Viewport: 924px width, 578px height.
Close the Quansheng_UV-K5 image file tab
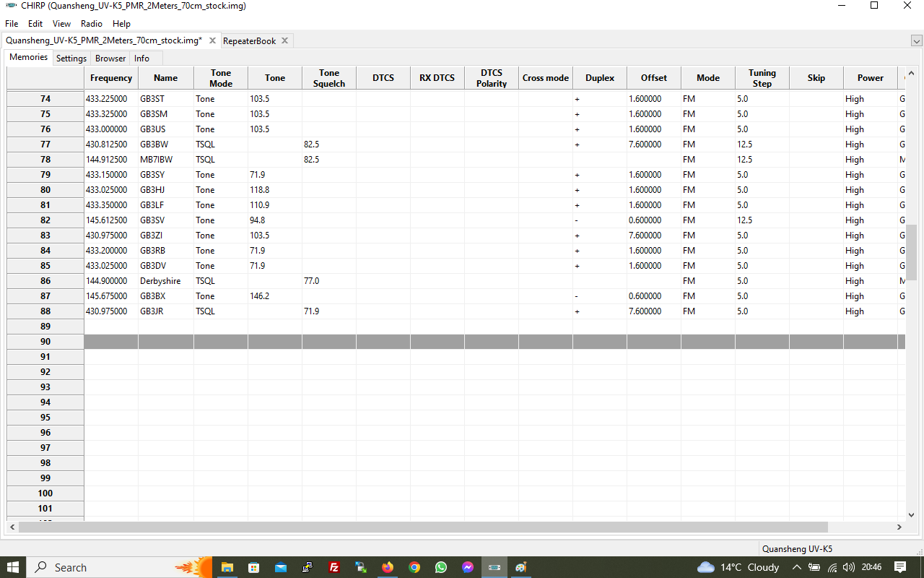tap(213, 40)
